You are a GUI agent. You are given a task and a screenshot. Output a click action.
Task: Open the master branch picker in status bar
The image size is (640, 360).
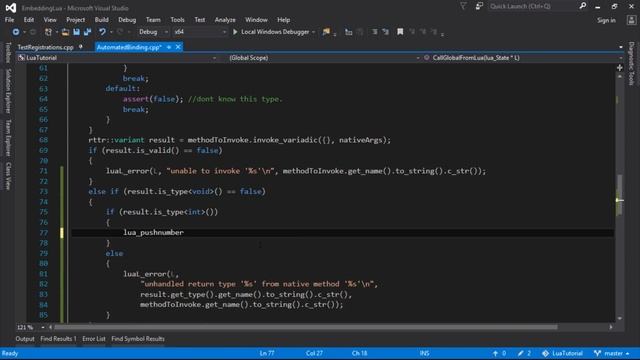coord(611,353)
